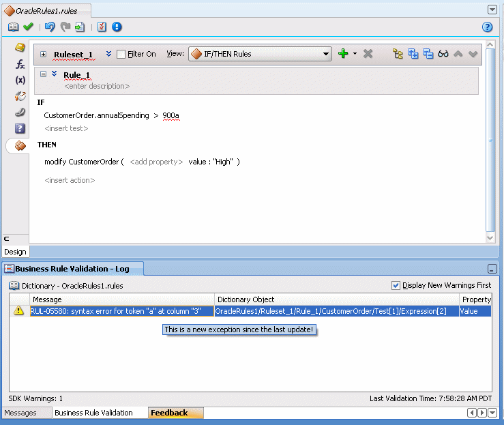Uncheck Display New Warnings First
Image resolution: width=504 pixels, height=425 pixels.
point(396,285)
